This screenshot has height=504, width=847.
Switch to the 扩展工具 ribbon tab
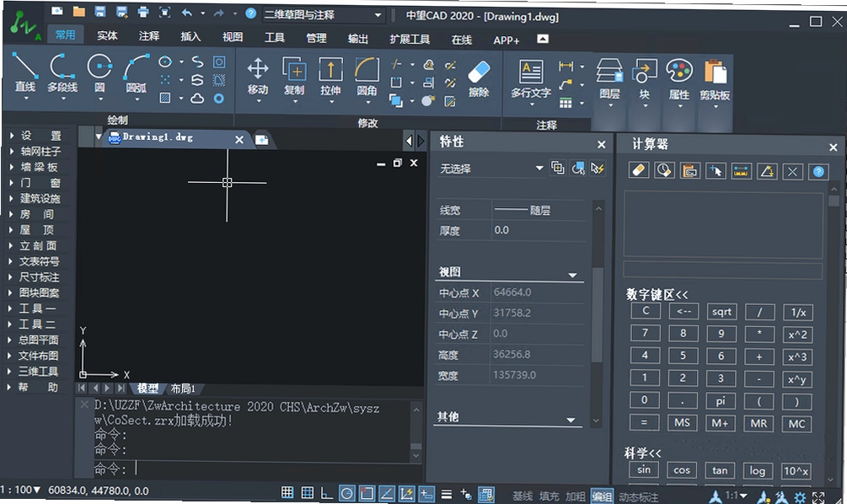click(x=410, y=39)
